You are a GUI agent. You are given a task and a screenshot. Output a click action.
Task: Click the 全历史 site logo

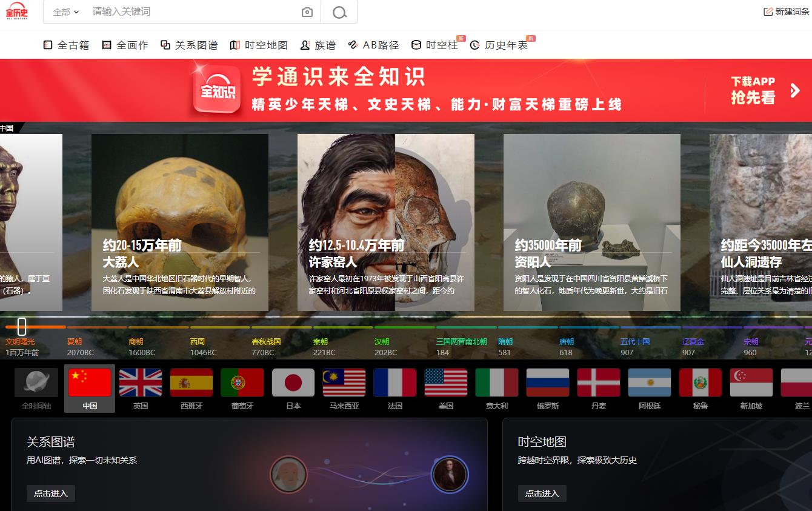coord(17,11)
